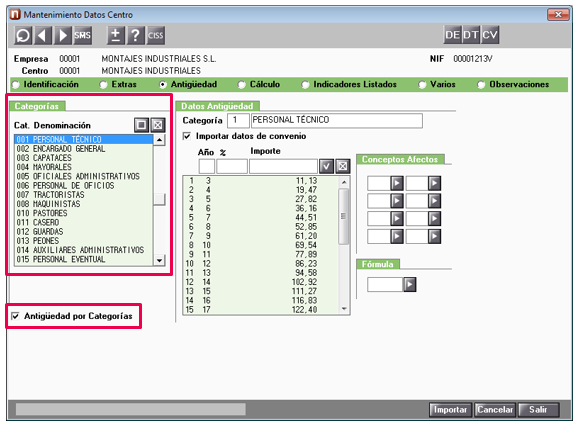The width and height of the screenshot is (581, 428).
Task: Click the Importe input field
Action: [283, 166]
